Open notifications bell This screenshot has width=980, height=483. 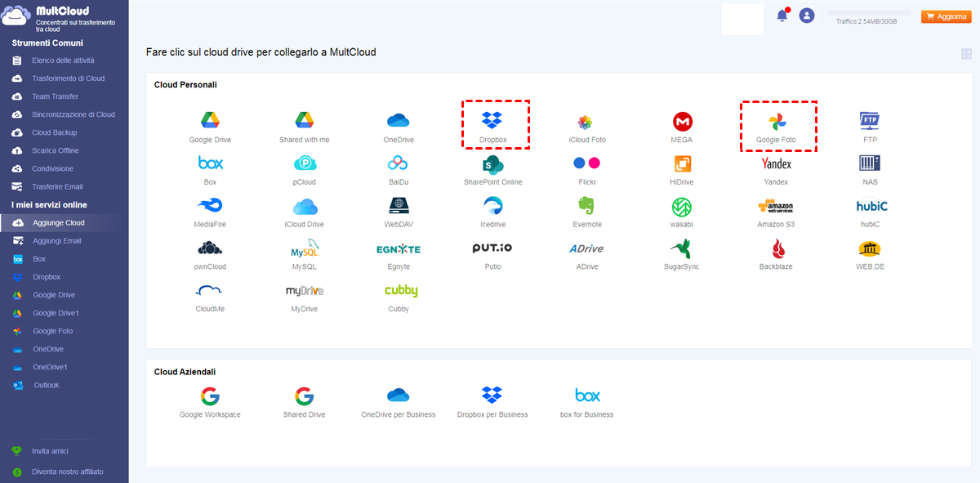click(782, 16)
